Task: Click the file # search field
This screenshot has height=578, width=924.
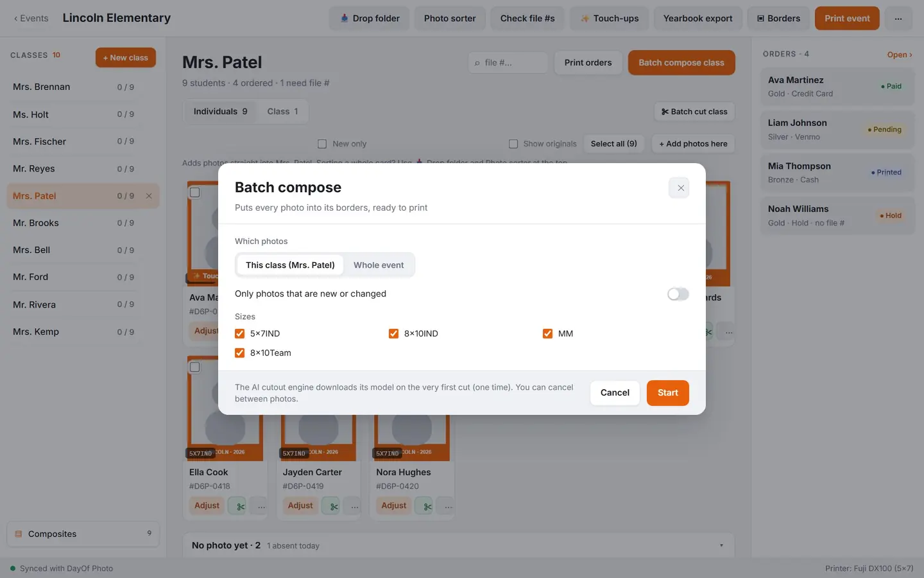Action: (x=508, y=63)
